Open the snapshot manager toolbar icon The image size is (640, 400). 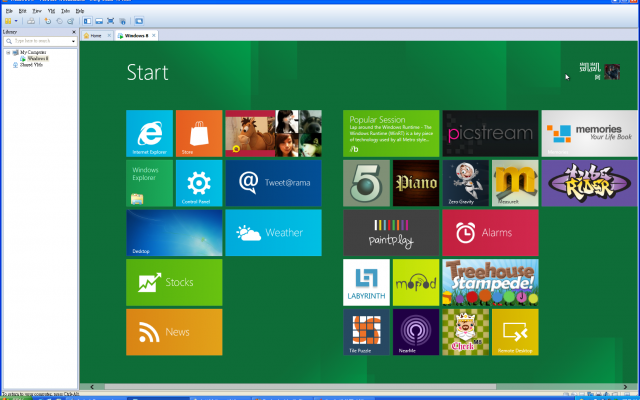click(x=70, y=21)
